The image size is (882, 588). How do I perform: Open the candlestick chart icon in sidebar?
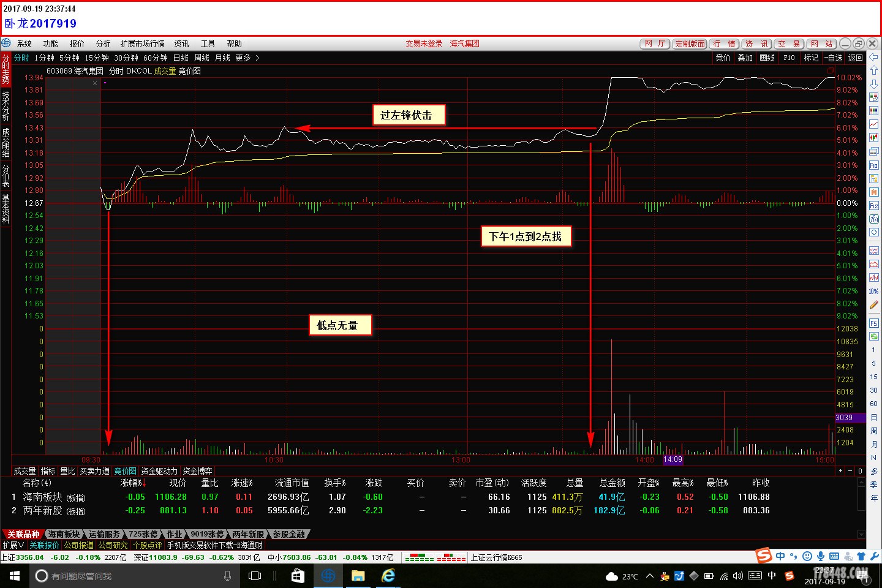pyautogui.click(x=873, y=138)
